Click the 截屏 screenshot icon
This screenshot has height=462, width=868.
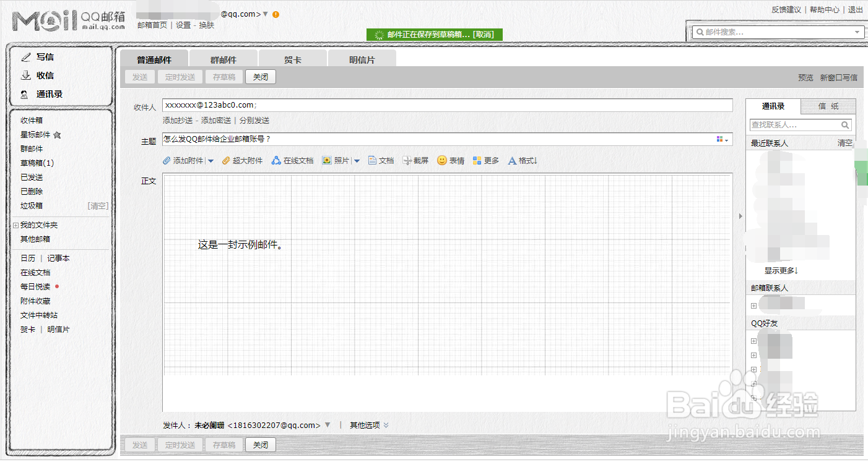(407, 161)
